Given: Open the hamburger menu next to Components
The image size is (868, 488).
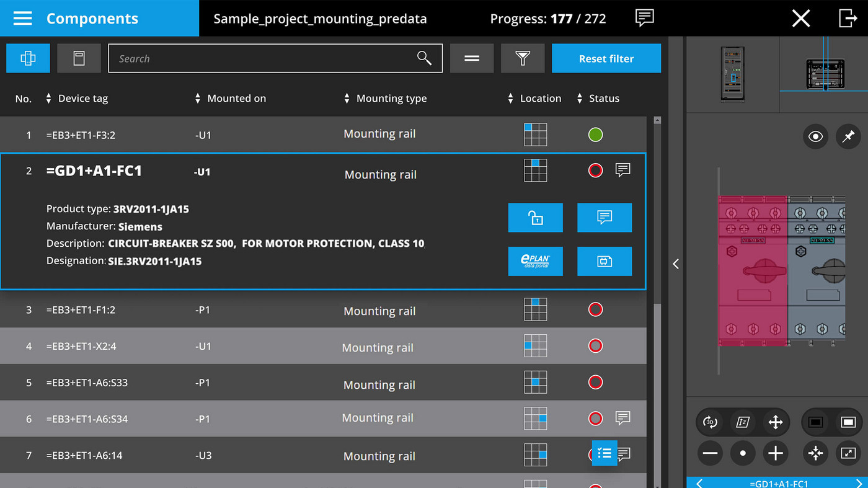Looking at the screenshot, I should click(x=22, y=19).
